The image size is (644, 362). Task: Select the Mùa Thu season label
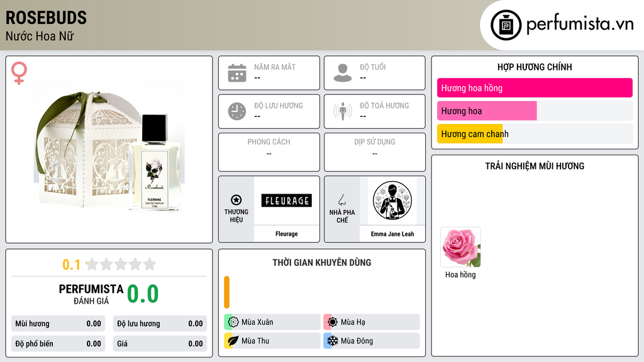click(255, 341)
